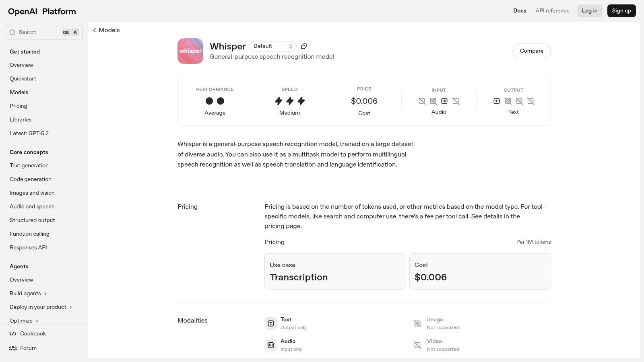The width and height of the screenshot is (644, 362).
Task: Click the Whisper model logo icon
Action: [x=190, y=51]
